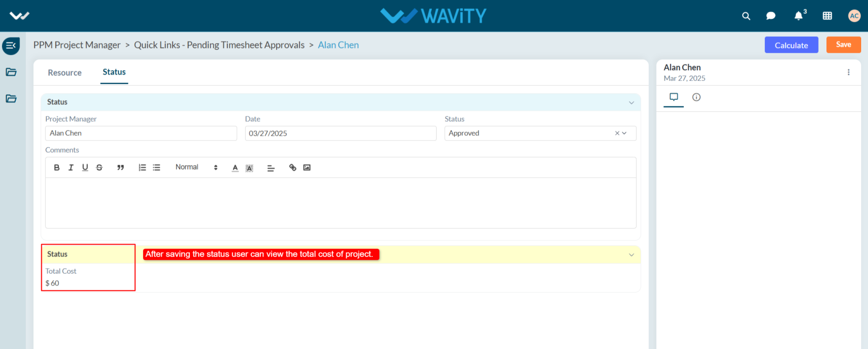868x349 pixels.
Task: Click the Alan Chen panel title
Action: (x=682, y=67)
